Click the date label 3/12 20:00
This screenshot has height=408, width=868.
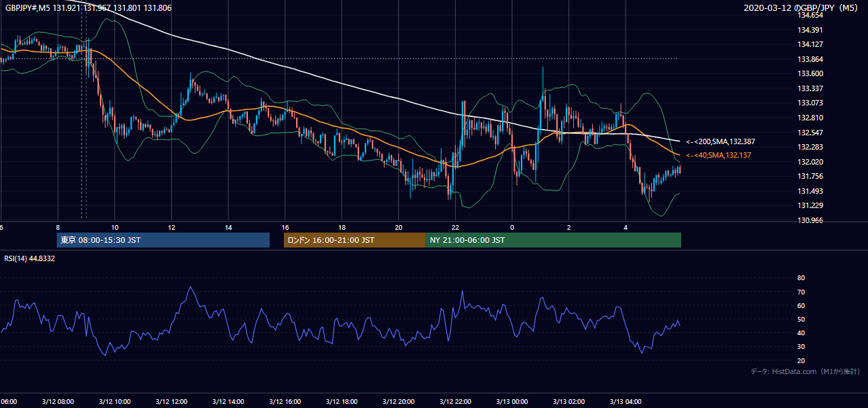tap(399, 401)
